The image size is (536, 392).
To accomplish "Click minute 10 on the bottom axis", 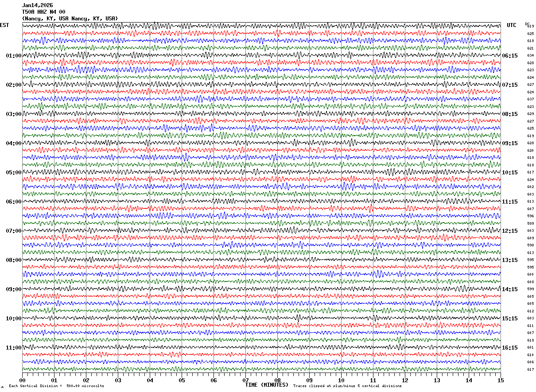I will coord(341,380).
